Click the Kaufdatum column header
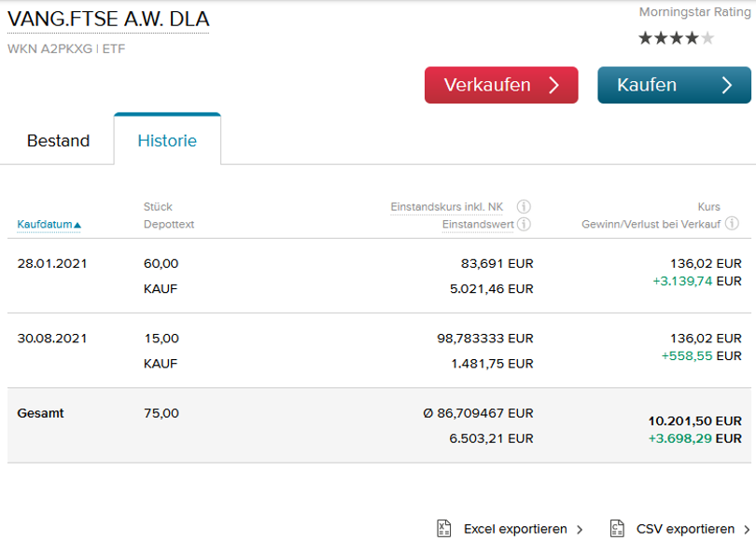Image resolution: width=756 pixels, height=555 pixels. click(x=44, y=225)
